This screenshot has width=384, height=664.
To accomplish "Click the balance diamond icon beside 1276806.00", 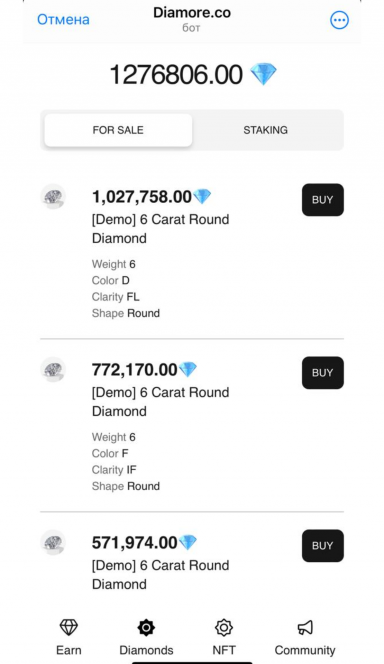I will point(263,74).
